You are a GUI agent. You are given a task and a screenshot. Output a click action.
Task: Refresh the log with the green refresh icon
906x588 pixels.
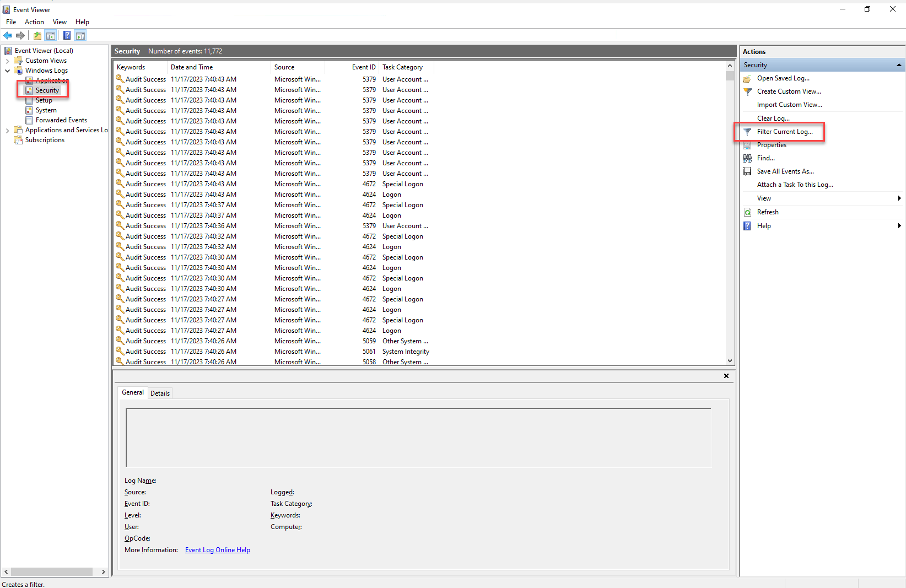pos(748,212)
